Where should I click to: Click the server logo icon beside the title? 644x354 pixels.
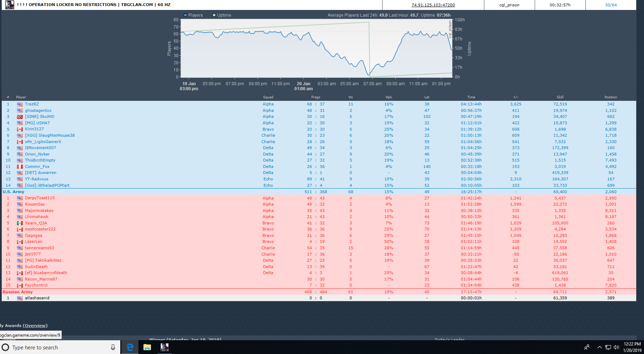[x=10, y=5]
